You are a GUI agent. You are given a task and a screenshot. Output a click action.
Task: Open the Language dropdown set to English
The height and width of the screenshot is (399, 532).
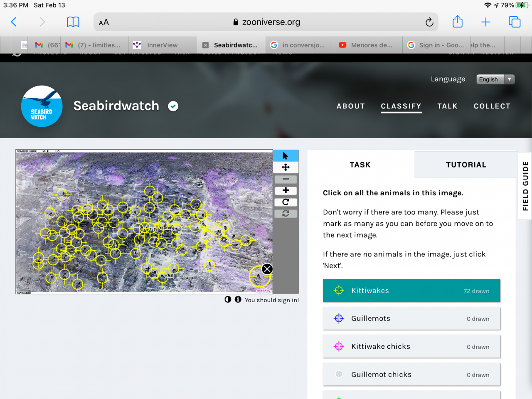click(495, 79)
